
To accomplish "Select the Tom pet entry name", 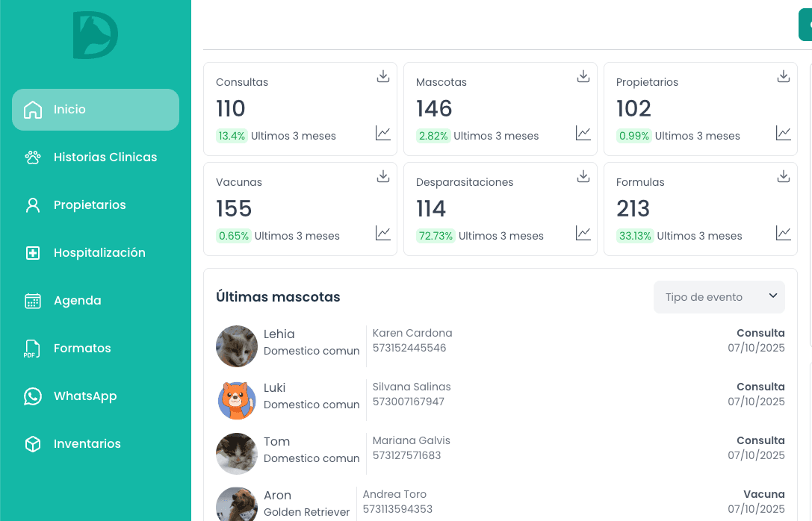I will click(277, 441).
